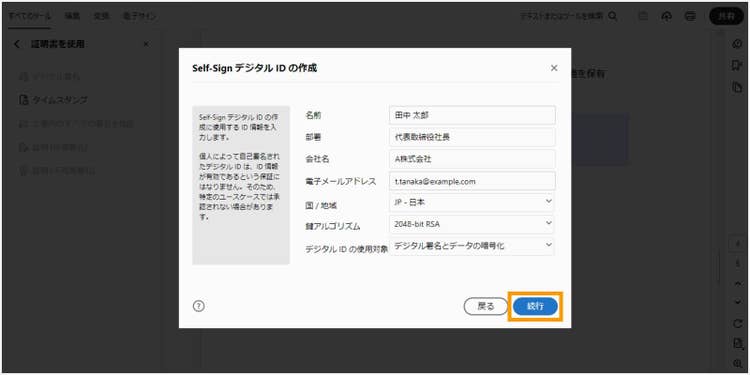Click the email field t.tanaka@example.com

pyautogui.click(x=472, y=181)
